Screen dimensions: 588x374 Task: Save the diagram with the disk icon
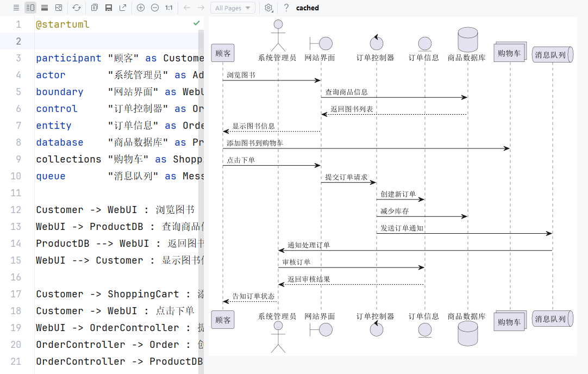109,8
